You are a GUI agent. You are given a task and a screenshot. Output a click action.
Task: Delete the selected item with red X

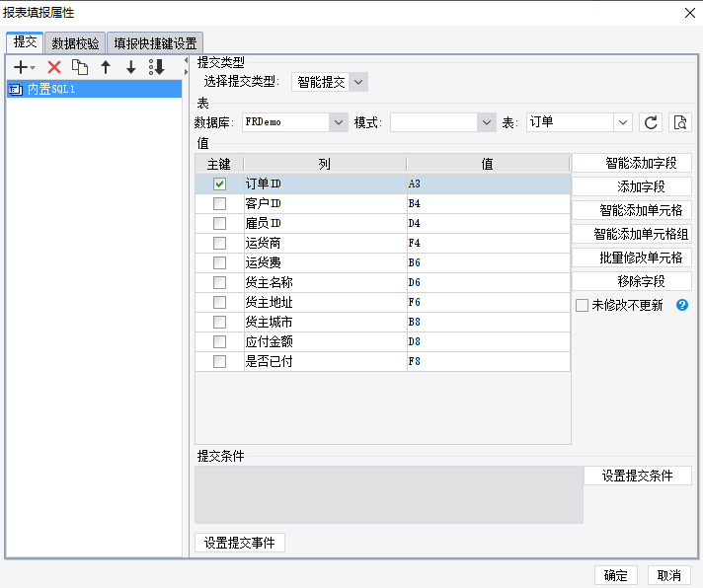[x=54, y=67]
